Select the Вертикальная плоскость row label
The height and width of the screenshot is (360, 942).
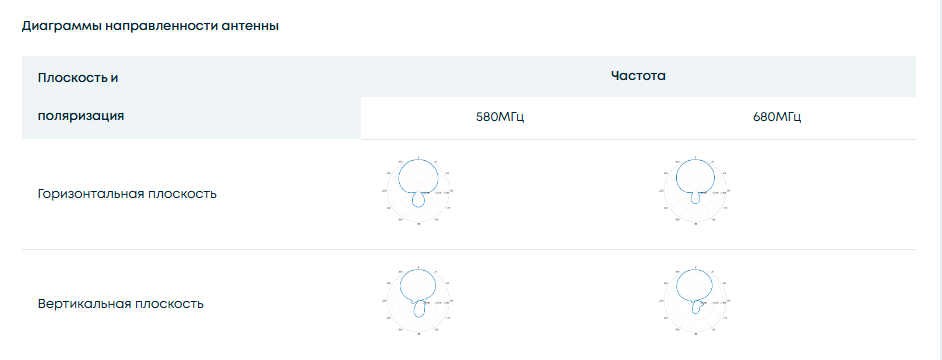tap(120, 304)
